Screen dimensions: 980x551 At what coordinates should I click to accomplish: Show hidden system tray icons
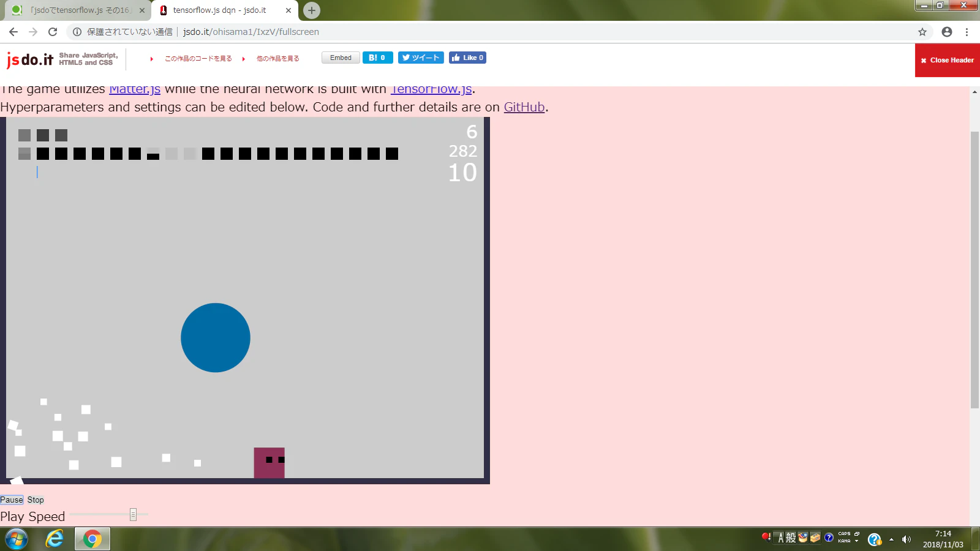point(891,539)
